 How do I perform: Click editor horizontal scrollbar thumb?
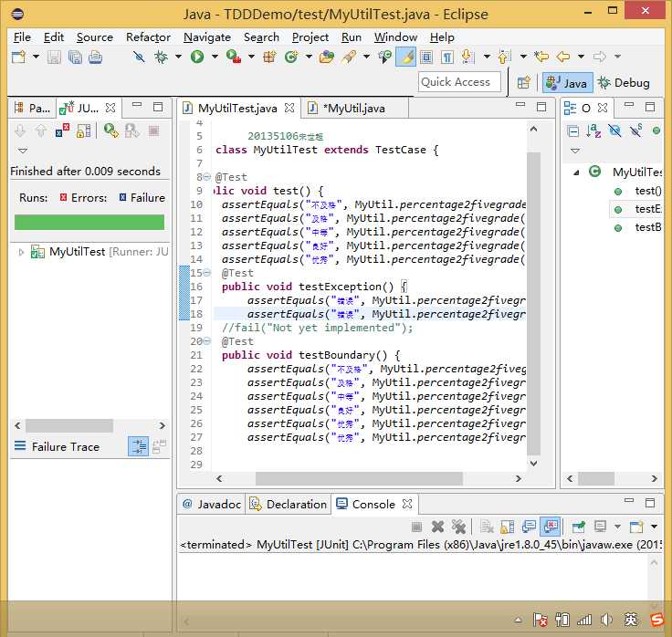tap(359, 478)
